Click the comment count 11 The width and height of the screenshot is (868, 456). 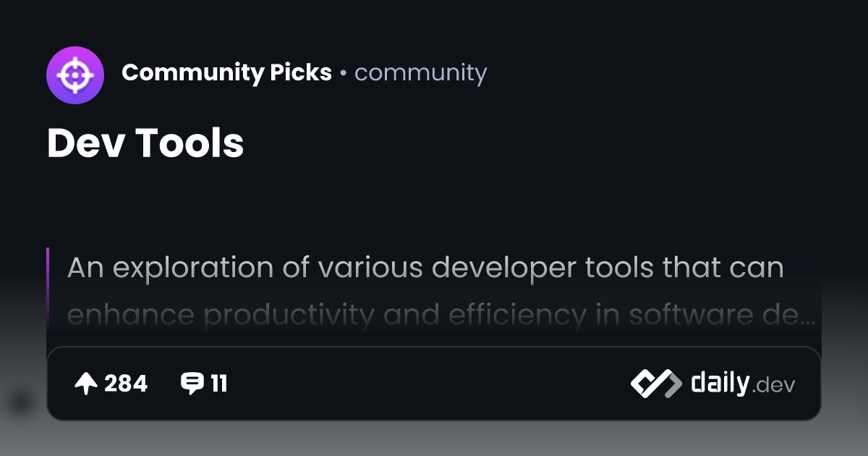pyautogui.click(x=218, y=384)
